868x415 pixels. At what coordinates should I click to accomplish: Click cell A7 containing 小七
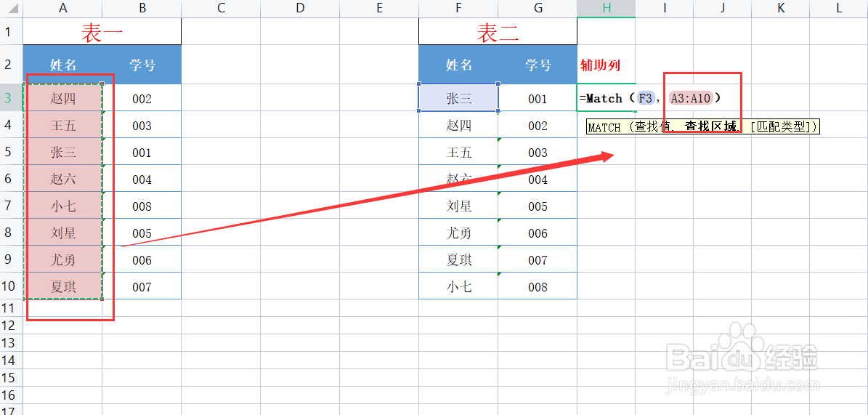pos(62,205)
